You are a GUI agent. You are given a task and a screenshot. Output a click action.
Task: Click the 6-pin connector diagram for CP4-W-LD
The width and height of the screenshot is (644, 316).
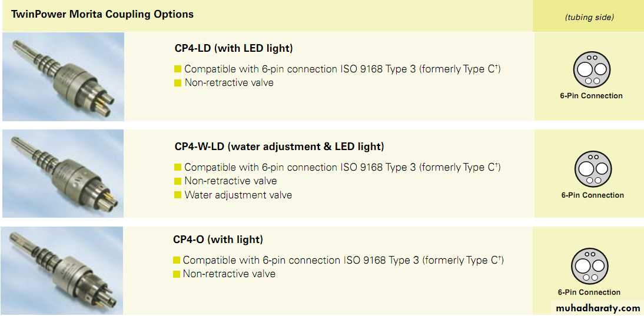pos(592,169)
